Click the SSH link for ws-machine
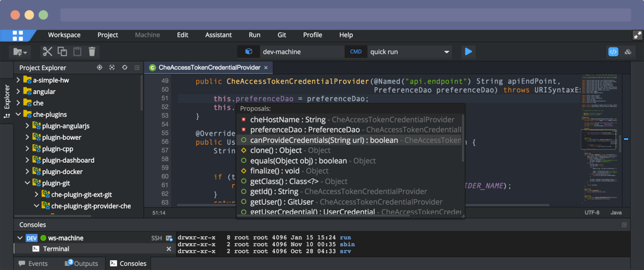The height and width of the screenshot is (270, 644). (x=156, y=238)
